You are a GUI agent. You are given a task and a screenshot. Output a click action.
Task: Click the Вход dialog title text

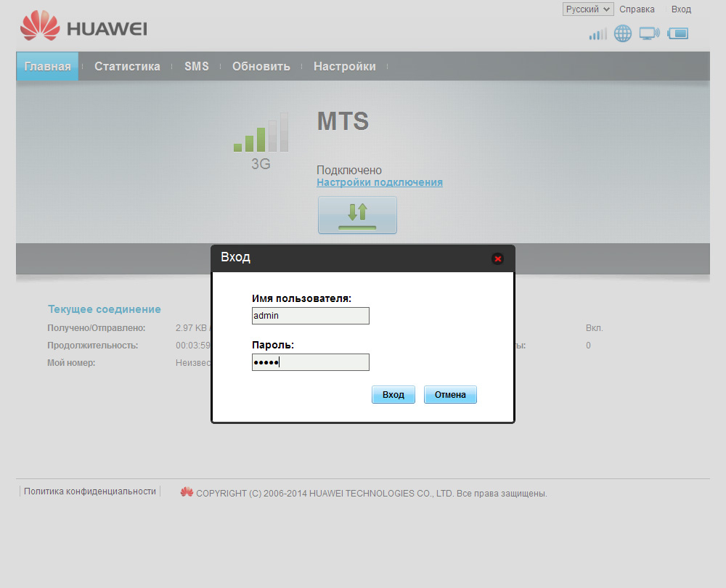pos(235,258)
